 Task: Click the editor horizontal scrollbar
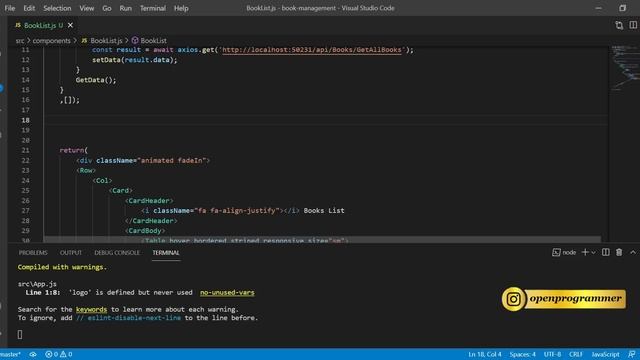[322, 239]
